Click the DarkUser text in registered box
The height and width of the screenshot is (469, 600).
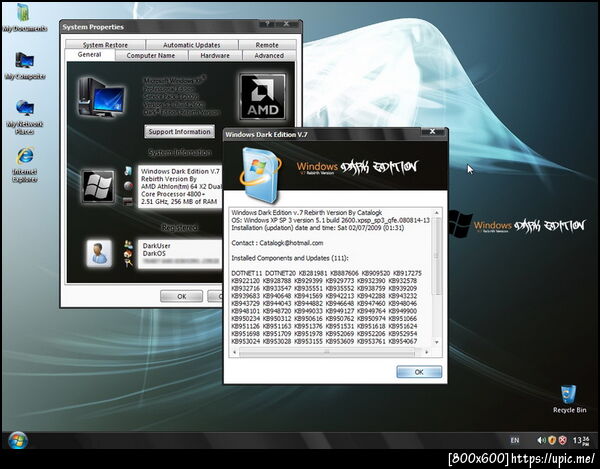(x=157, y=246)
